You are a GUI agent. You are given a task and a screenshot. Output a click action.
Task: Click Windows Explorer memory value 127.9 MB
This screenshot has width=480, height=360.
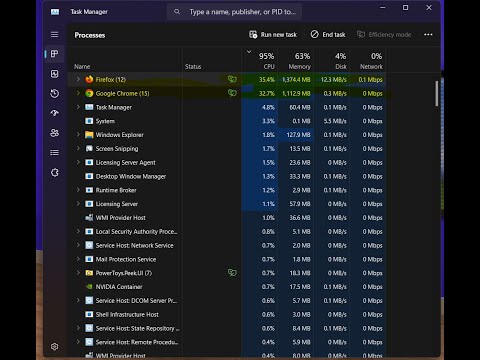(x=299, y=135)
